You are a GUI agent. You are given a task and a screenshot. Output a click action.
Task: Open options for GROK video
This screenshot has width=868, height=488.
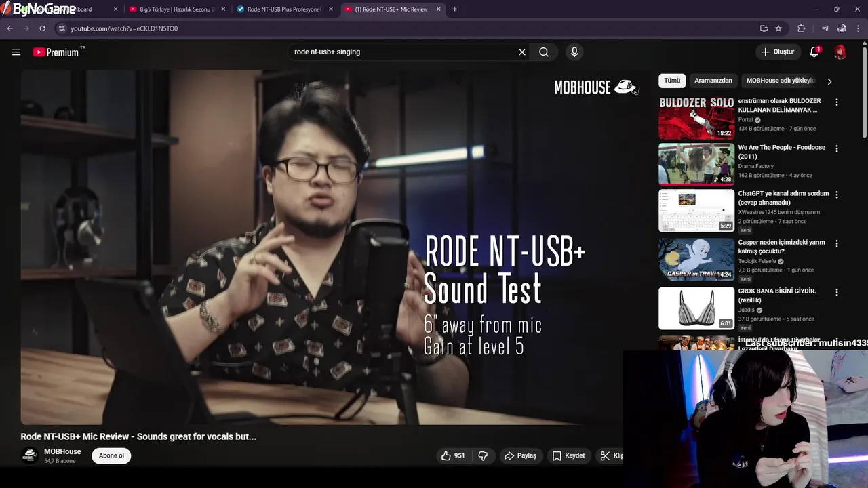(837, 292)
